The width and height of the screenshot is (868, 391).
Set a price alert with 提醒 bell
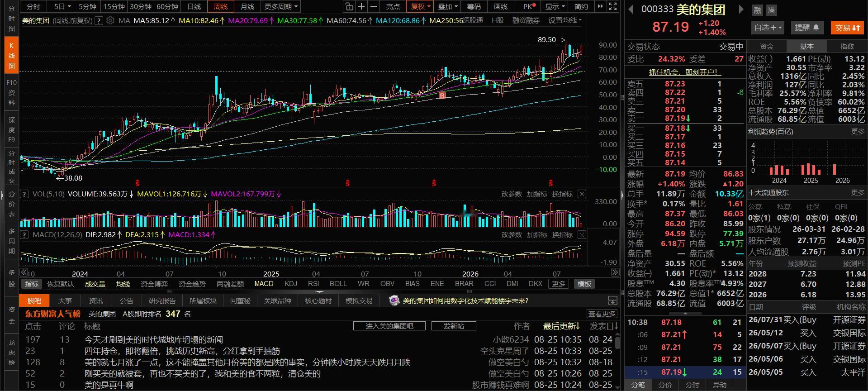807,28
